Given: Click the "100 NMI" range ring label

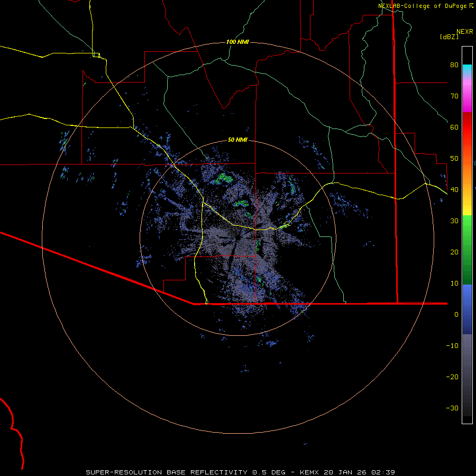Looking at the screenshot, I should (x=237, y=42).
